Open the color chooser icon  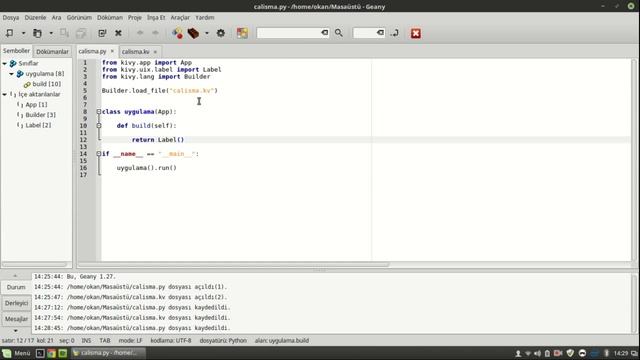click(242, 33)
